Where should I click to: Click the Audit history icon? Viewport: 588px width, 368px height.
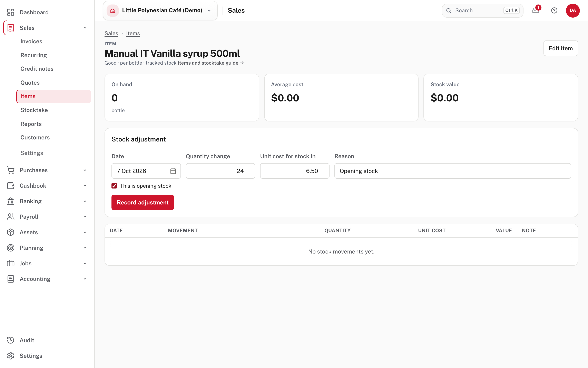(x=10, y=340)
